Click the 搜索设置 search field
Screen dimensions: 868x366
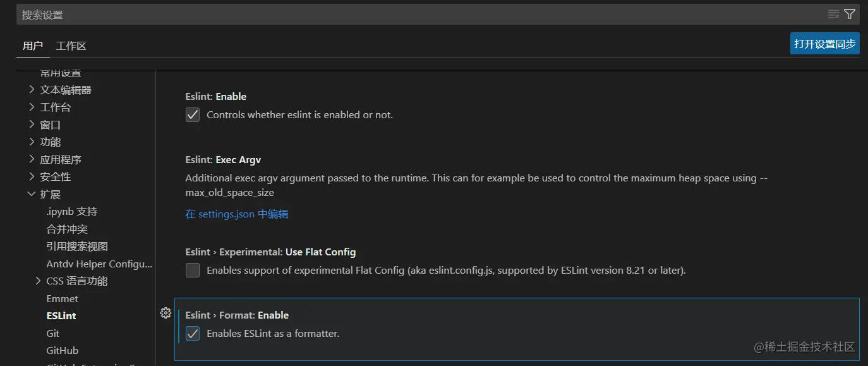coord(417,15)
